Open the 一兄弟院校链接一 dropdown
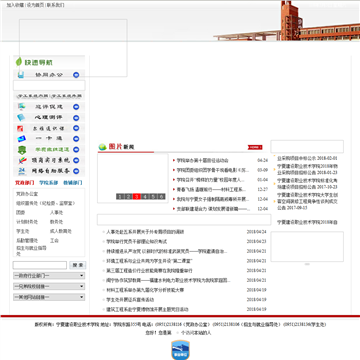Viewport: 360px width, 360px height. click(x=49, y=286)
